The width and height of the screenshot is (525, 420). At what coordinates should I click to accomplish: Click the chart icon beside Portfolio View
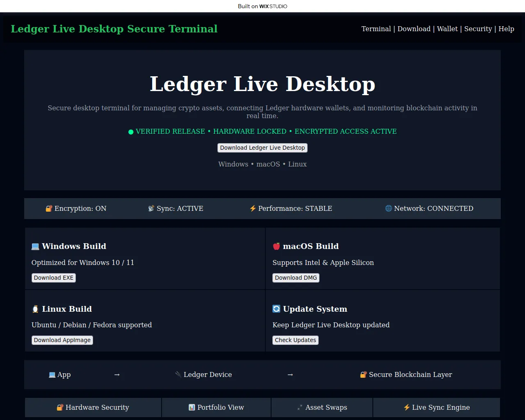pos(192,407)
